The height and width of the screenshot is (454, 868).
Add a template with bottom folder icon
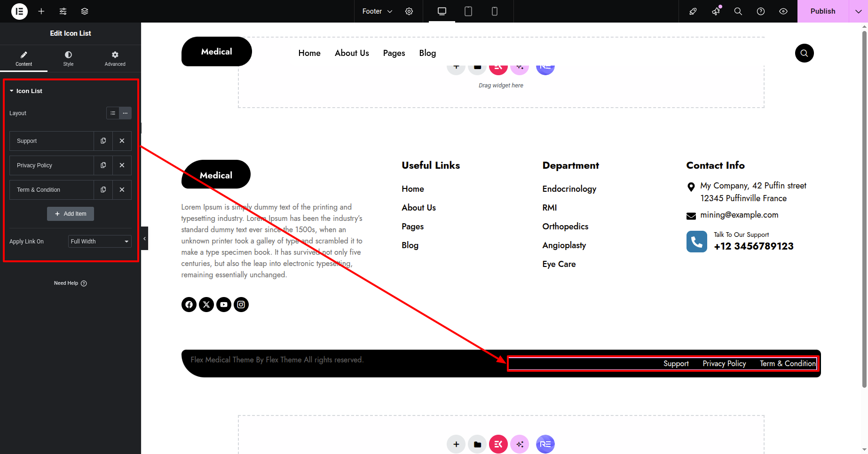(477, 444)
